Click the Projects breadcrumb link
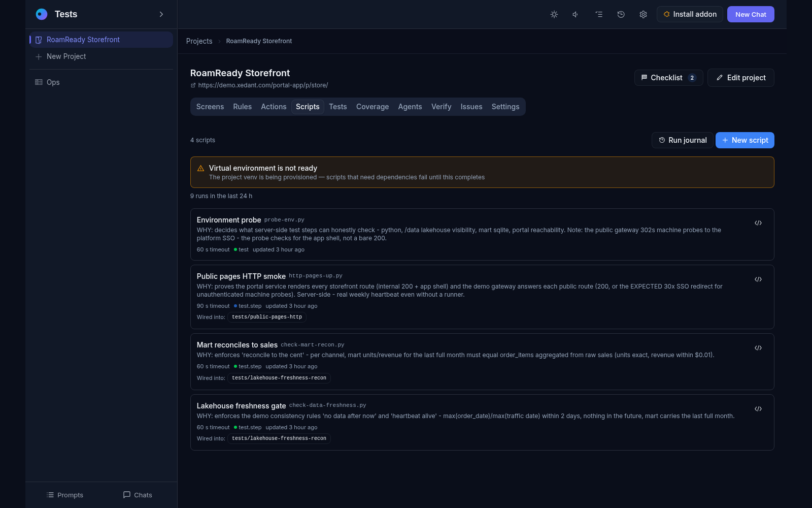The height and width of the screenshot is (508, 812). (x=199, y=41)
